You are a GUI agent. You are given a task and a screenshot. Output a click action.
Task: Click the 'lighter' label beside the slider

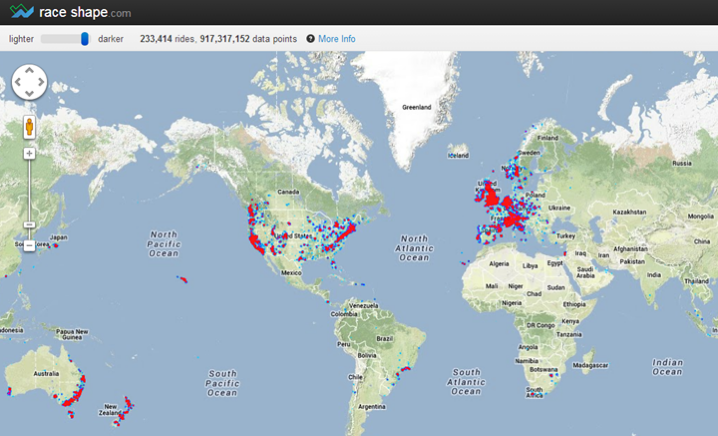click(x=23, y=39)
